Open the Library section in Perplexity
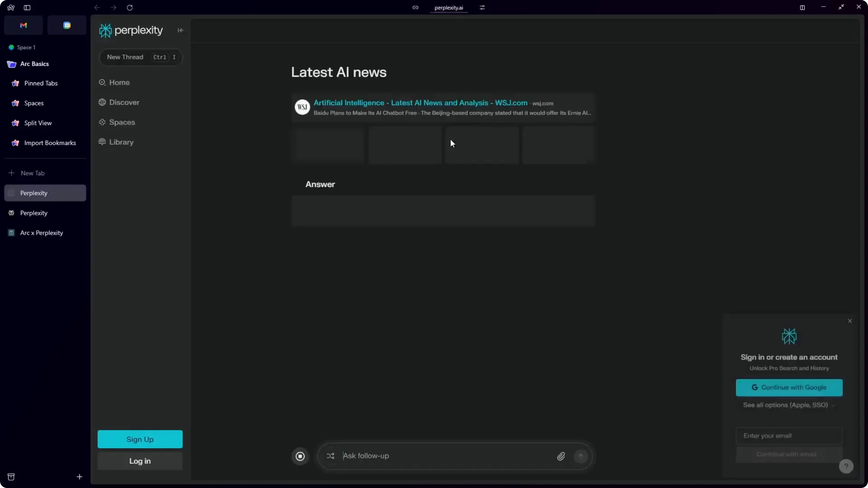Image resolution: width=868 pixels, height=488 pixels. click(x=121, y=142)
